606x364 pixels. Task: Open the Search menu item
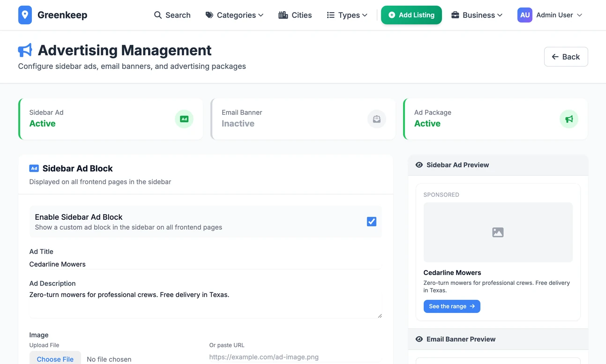click(x=172, y=15)
